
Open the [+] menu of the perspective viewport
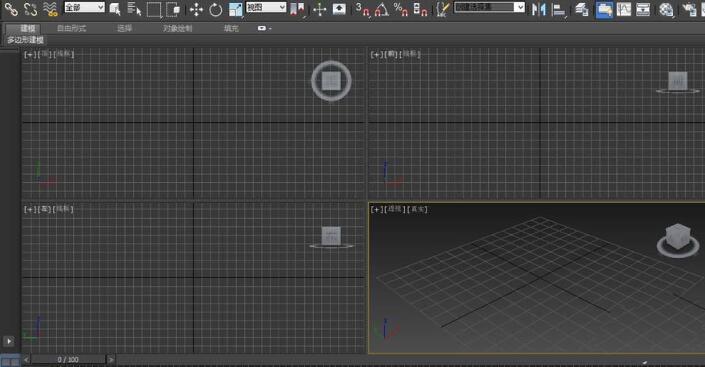(377, 209)
